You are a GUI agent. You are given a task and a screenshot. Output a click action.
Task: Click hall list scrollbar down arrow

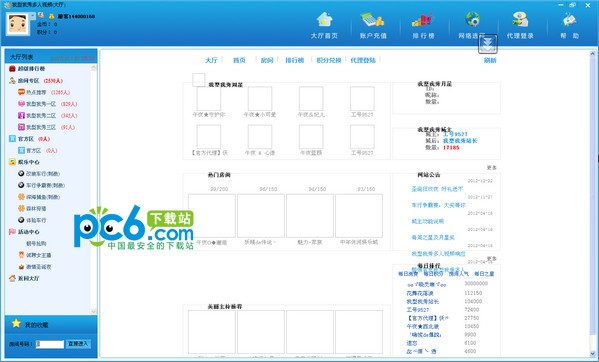pos(94,311)
